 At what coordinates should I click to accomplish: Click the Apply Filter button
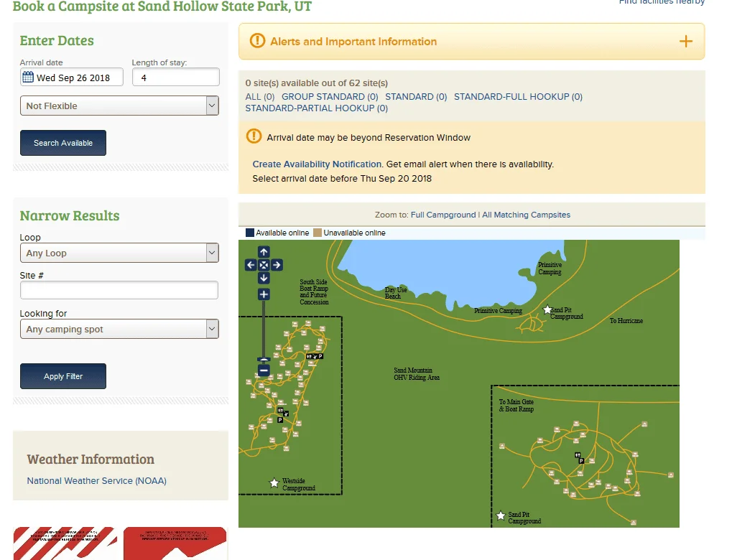tap(63, 376)
